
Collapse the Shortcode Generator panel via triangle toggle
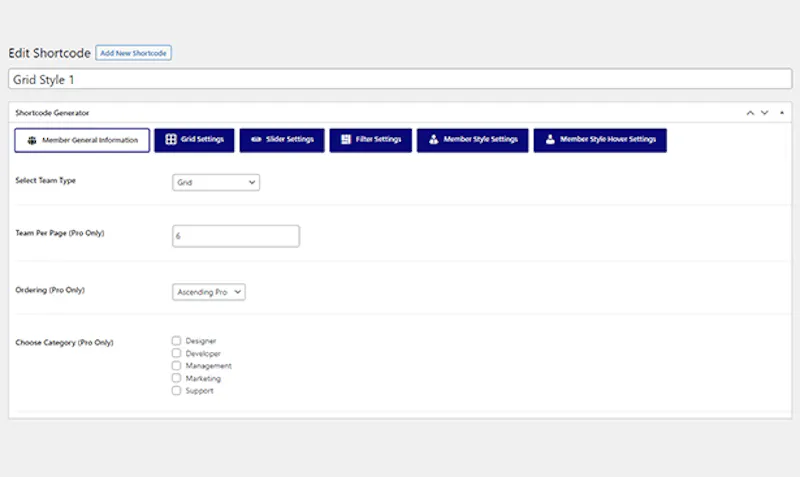(782, 113)
